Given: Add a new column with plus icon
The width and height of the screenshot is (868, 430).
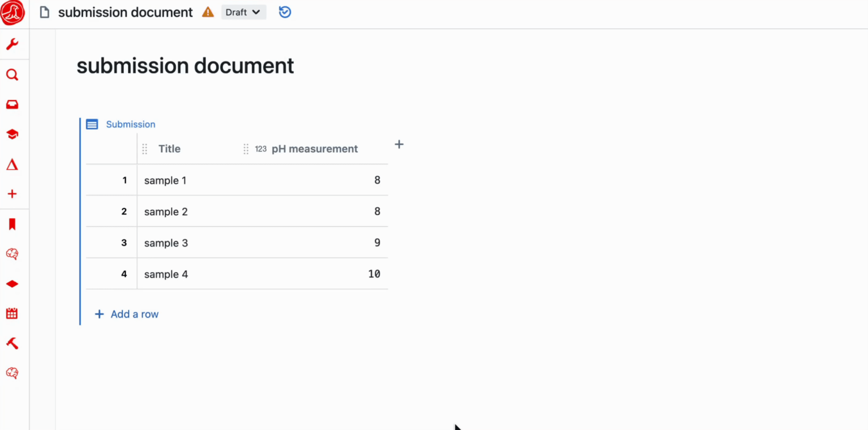Looking at the screenshot, I should point(399,145).
